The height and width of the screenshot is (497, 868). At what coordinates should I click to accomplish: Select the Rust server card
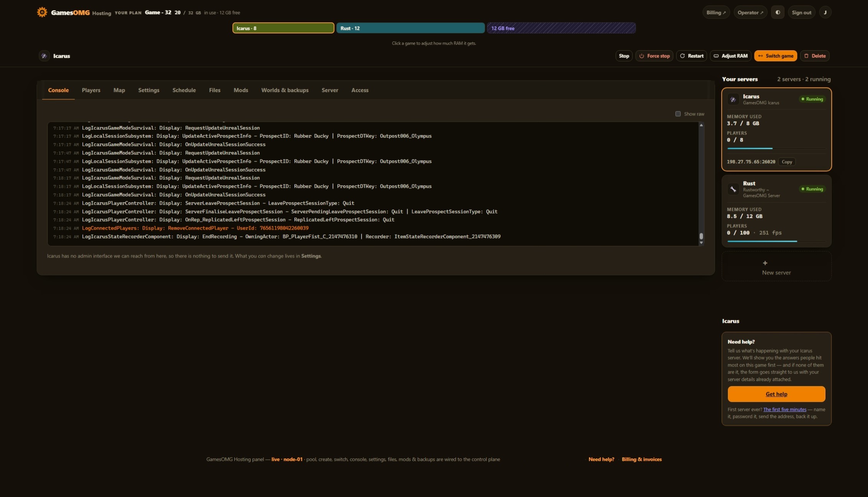776,211
